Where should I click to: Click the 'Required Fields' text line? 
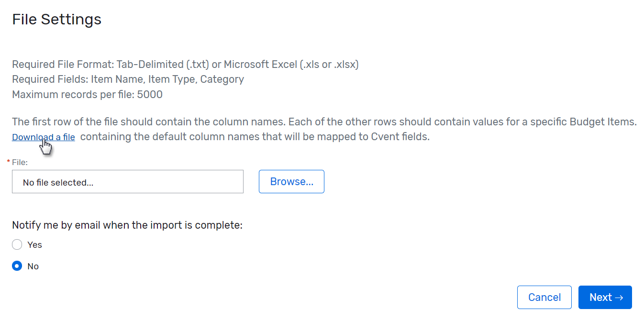click(128, 79)
